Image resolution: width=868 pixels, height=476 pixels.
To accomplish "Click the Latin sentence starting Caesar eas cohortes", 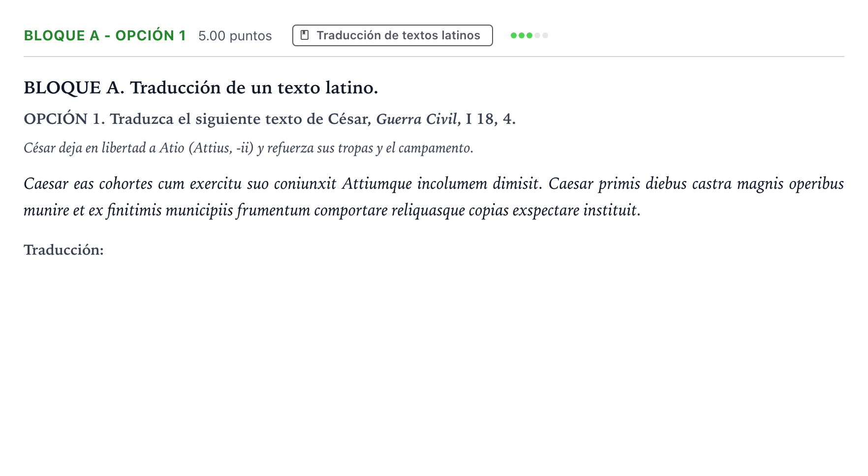I will [x=283, y=184].
